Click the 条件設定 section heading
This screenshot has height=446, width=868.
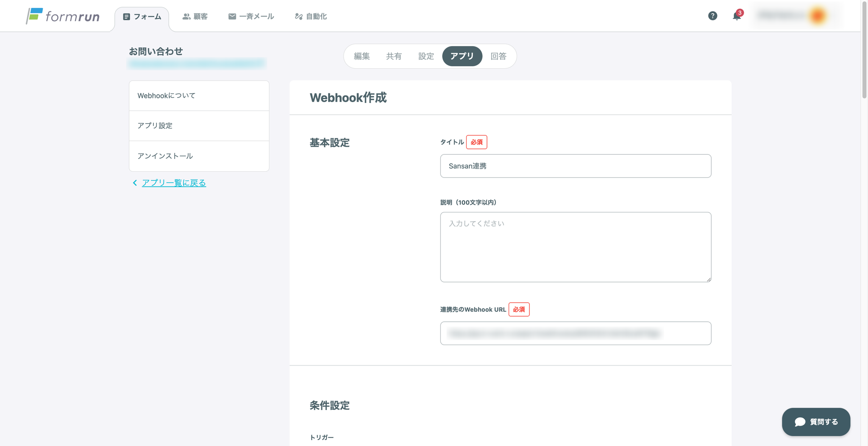coord(329,405)
